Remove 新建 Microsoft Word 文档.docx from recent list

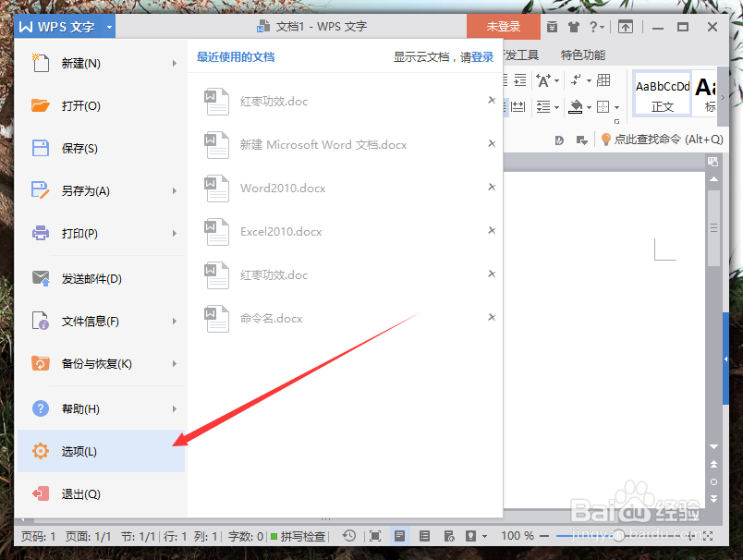pyautogui.click(x=492, y=143)
